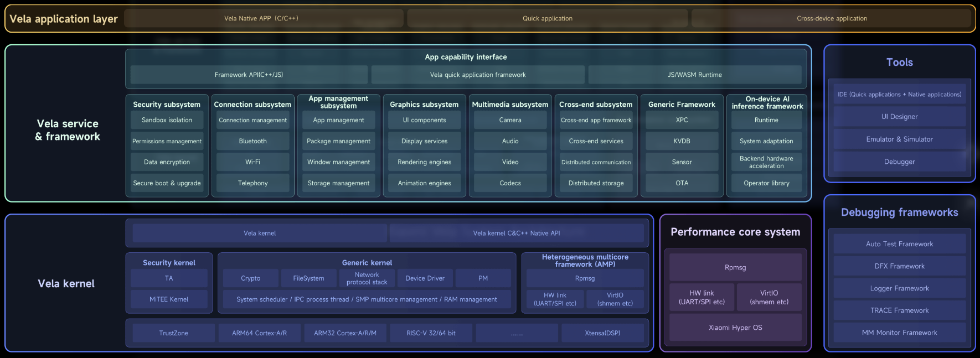This screenshot has width=980, height=358.
Task: Click the Vela quick application framework block
Action: pos(478,75)
